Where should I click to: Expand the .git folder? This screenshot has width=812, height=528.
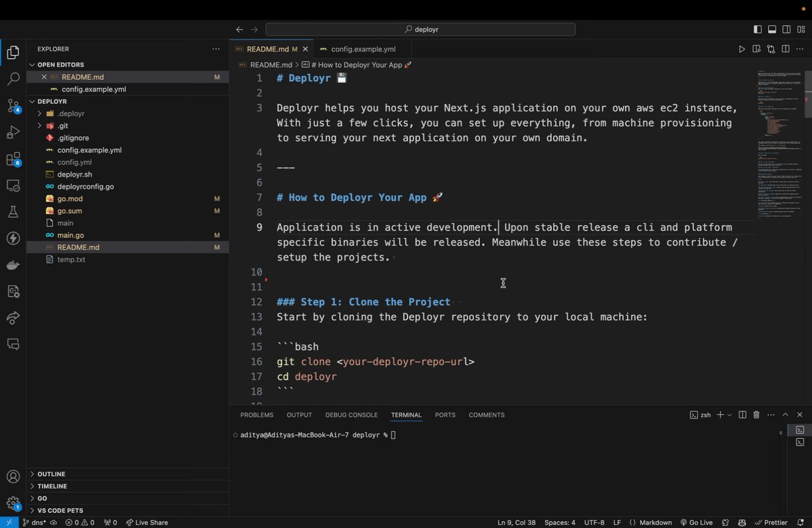(39, 126)
